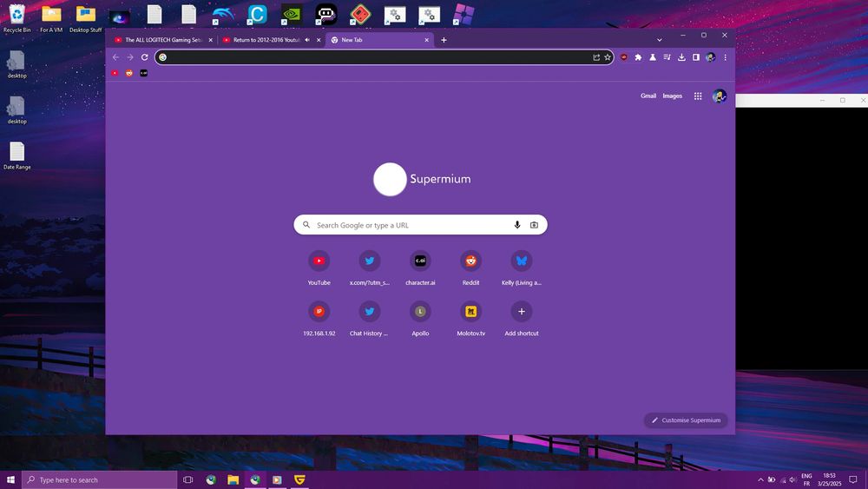Open the Extensions puzzle piece menu
Image resolution: width=868 pixels, height=489 pixels.
coord(638,57)
